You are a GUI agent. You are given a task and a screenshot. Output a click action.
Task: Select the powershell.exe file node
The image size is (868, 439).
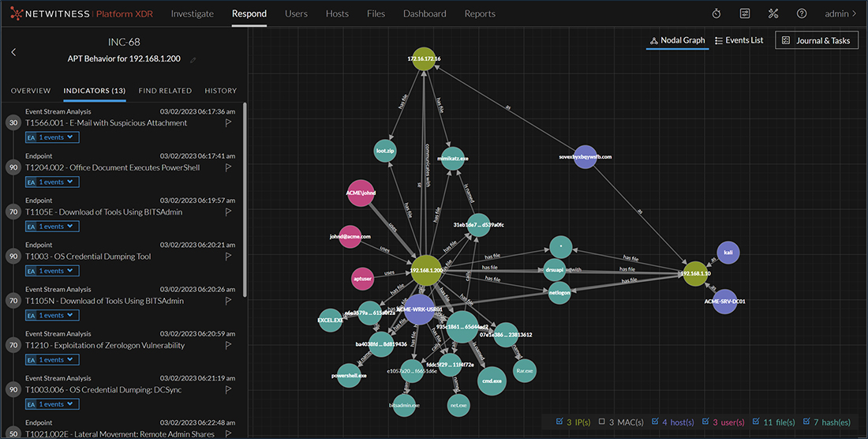(x=349, y=375)
